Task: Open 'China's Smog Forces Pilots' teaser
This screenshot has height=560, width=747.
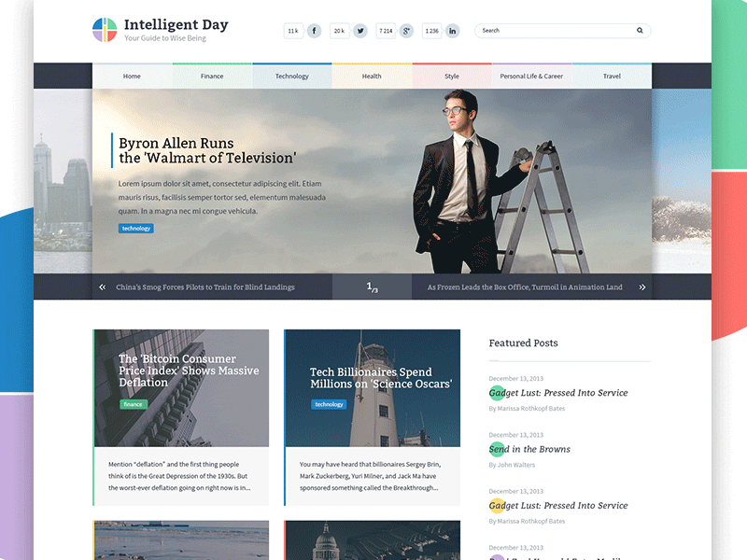Action: point(207,287)
